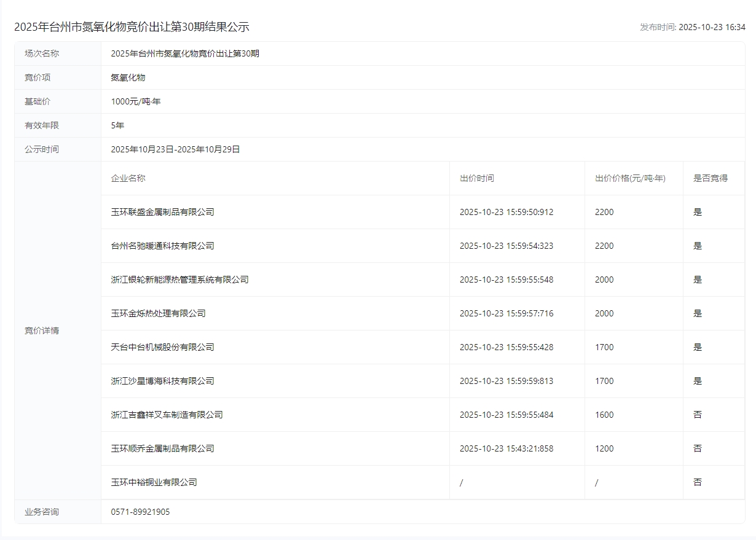Click the publish time 2025-10-23 16:34
The width and height of the screenshot is (756, 540).
click(712, 27)
